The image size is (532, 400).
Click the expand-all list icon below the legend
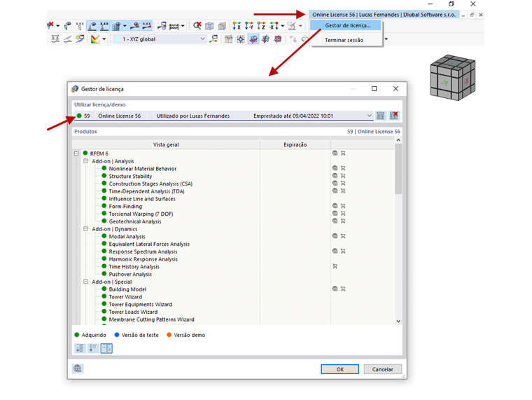click(80, 348)
